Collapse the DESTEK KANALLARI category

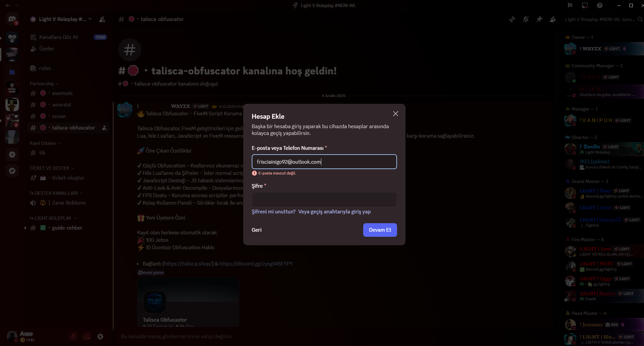click(56, 193)
